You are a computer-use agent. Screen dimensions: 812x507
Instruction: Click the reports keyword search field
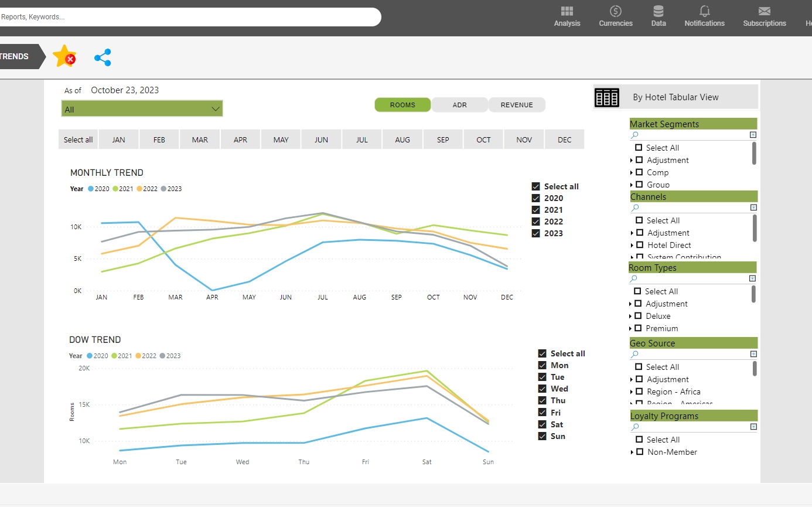(187, 17)
